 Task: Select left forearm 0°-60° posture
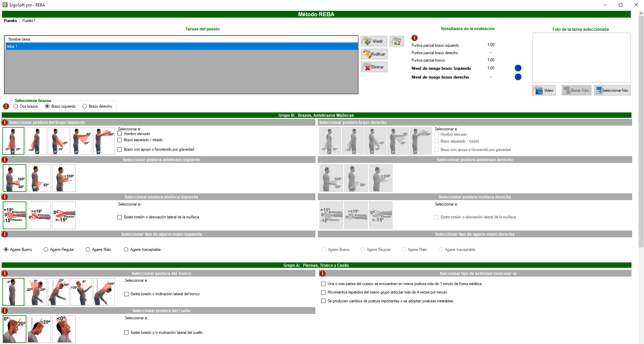click(x=39, y=178)
